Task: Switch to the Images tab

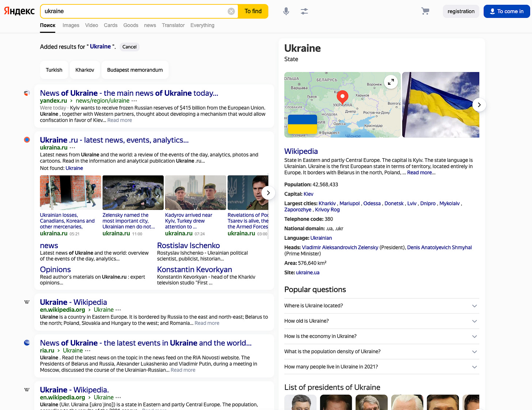Action: 71,25
